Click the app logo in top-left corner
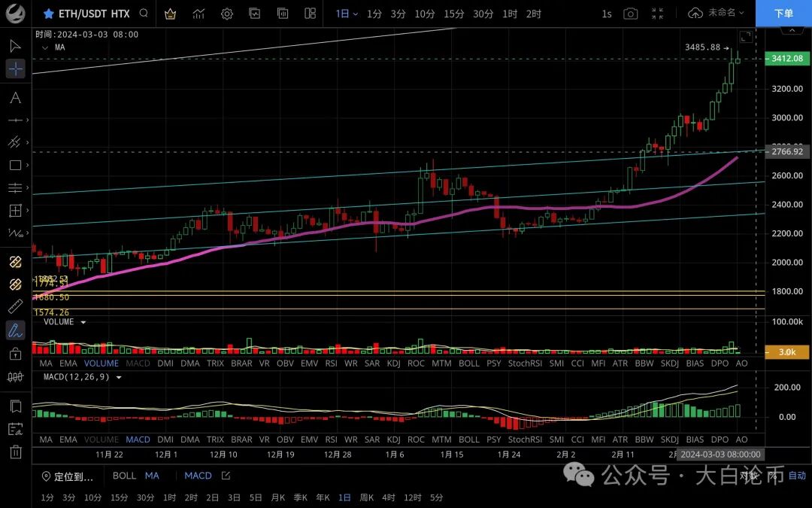The height and width of the screenshot is (508, 812). click(15, 14)
